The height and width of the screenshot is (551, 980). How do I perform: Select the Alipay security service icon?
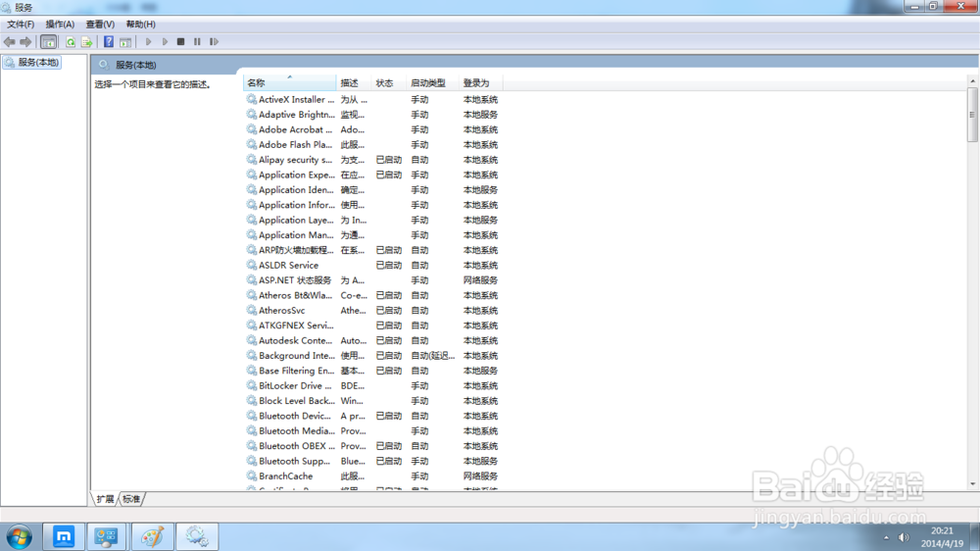(x=251, y=160)
